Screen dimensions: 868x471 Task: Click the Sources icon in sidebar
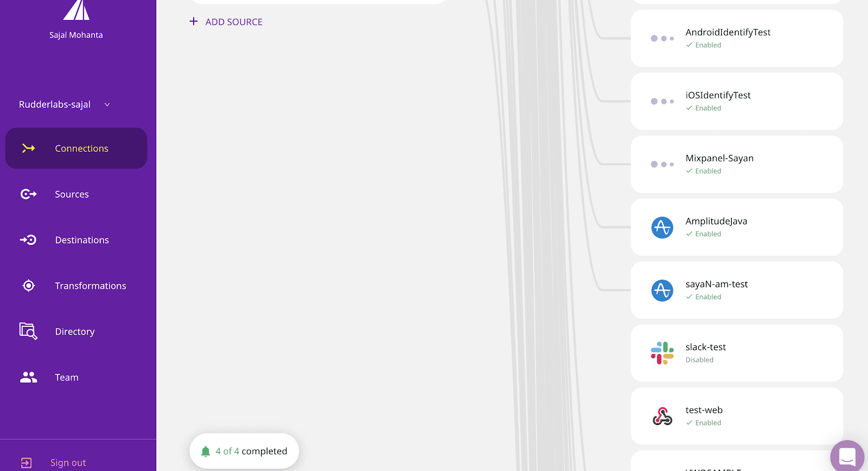29,194
